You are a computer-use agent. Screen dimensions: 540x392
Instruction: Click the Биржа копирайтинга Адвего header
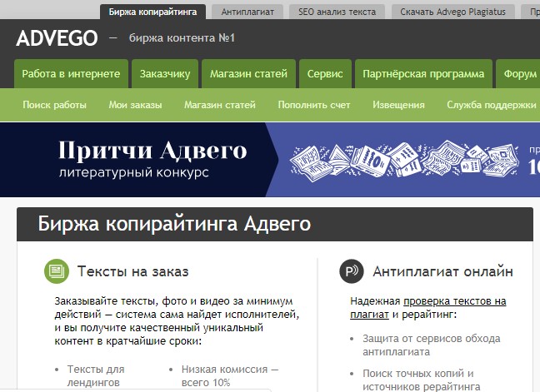[x=174, y=224]
